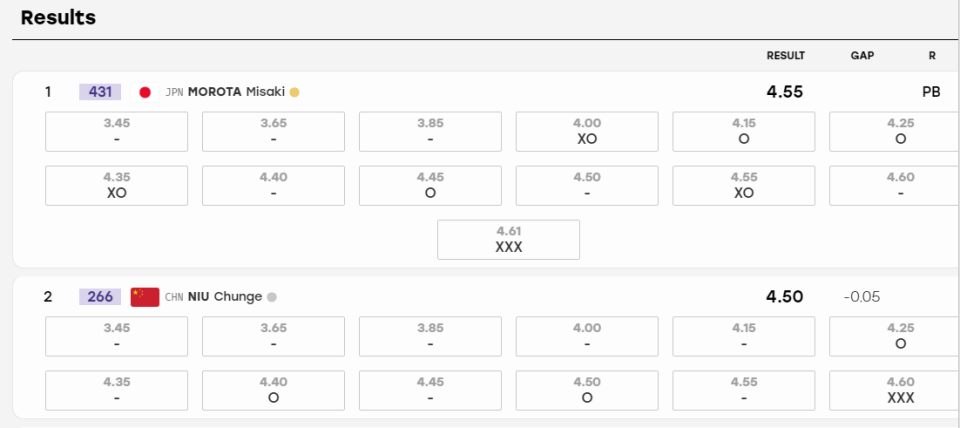Click Niu's 4.60 XXX attempt box
Screen dimensions: 960x428
point(894,391)
